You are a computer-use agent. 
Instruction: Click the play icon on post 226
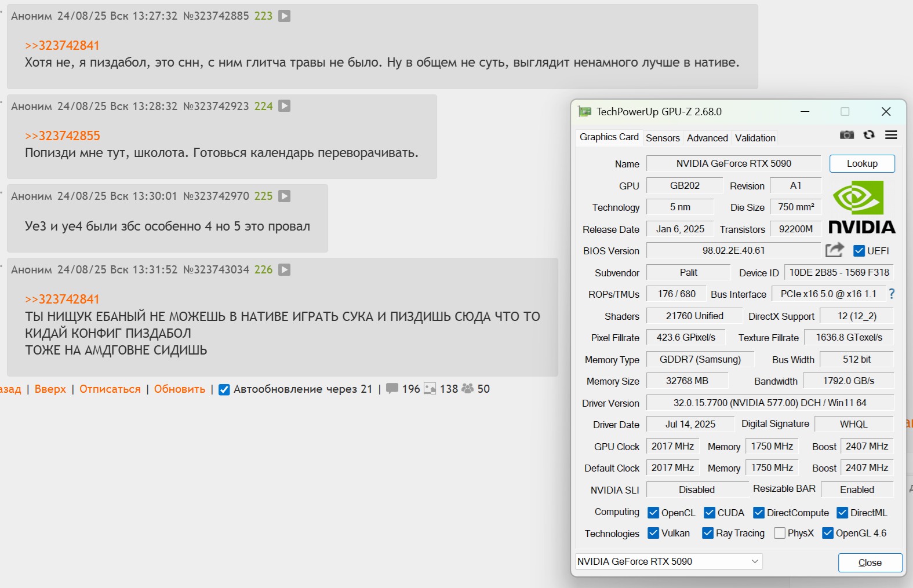[x=284, y=269]
